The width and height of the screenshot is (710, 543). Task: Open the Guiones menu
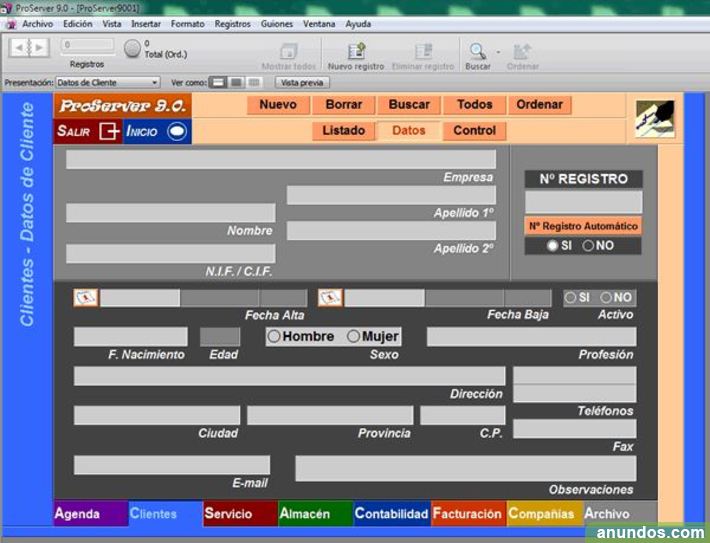click(x=277, y=24)
